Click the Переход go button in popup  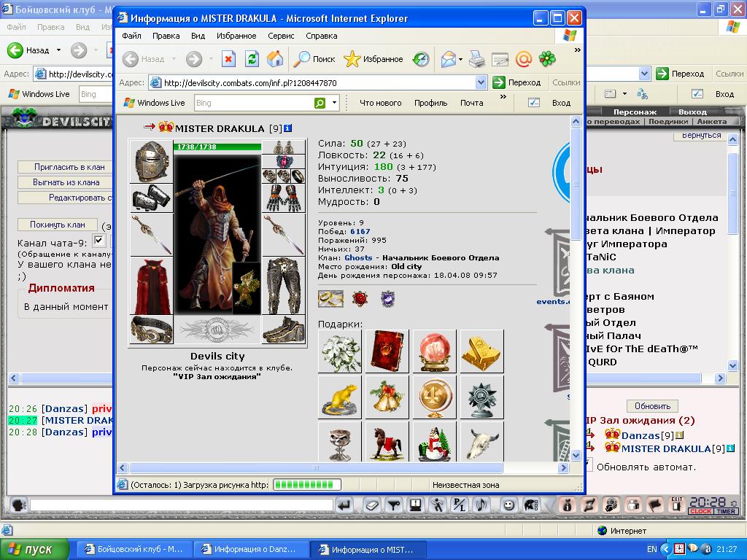pyautogui.click(x=517, y=82)
